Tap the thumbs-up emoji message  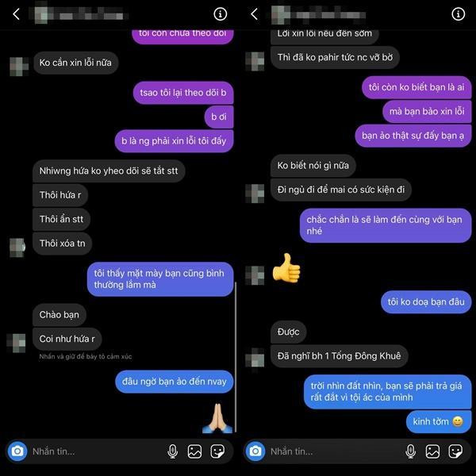click(x=286, y=268)
